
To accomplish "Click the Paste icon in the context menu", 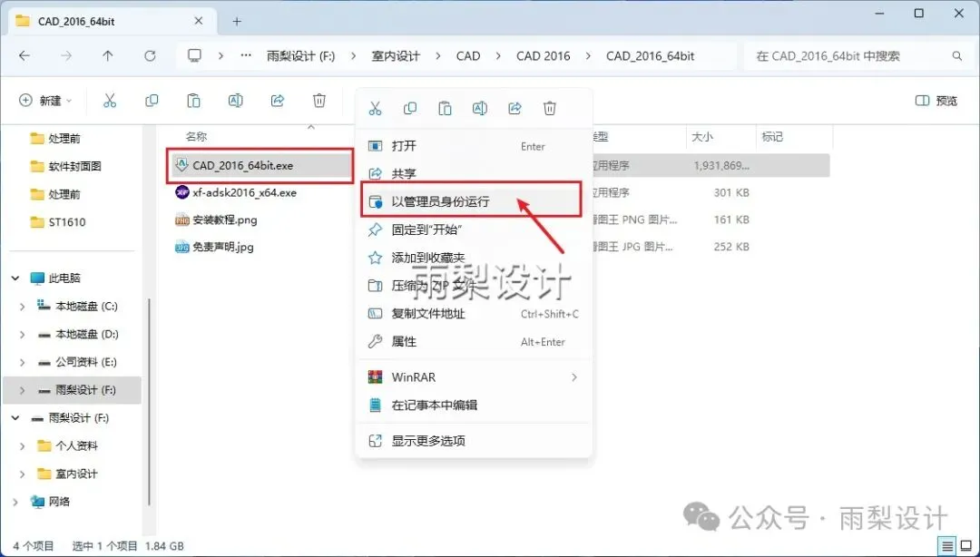I will click(x=445, y=109).
